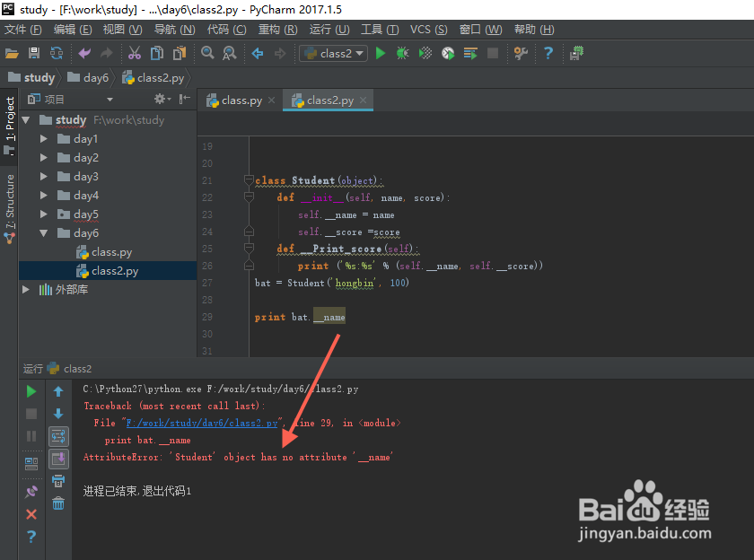The image size is (754, 560).
Task: Click Up the stack trace arrow
Action: click(58, 391)
